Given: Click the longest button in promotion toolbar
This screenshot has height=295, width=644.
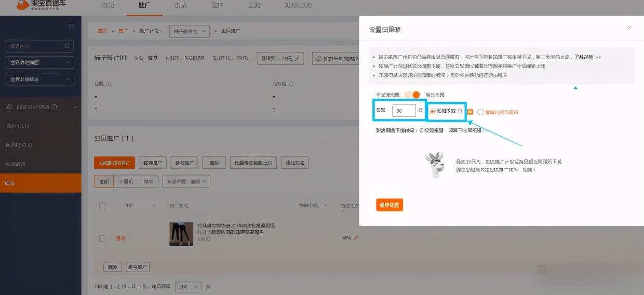Looking at the screenshot, I should click(x=253, y=163).
